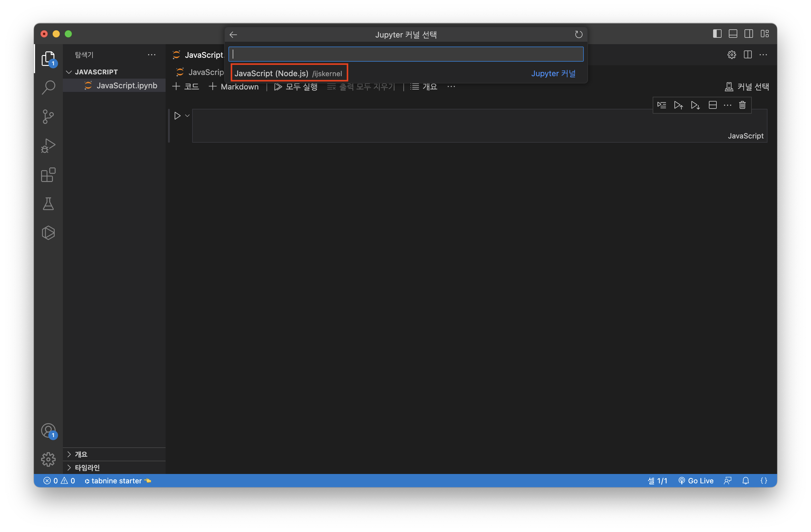
Task: Select JavaScript.ipynb in the explorer
Action: point(126,86)
